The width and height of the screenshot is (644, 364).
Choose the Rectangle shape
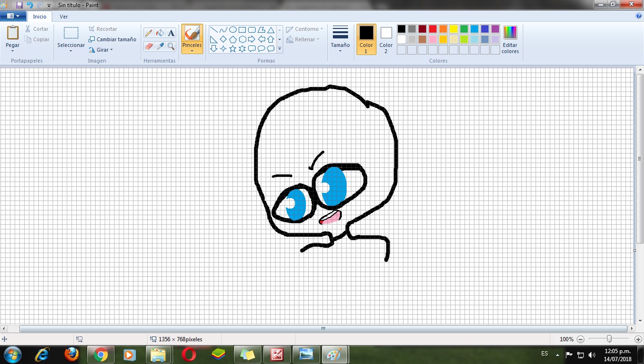(x=242, y=30)
